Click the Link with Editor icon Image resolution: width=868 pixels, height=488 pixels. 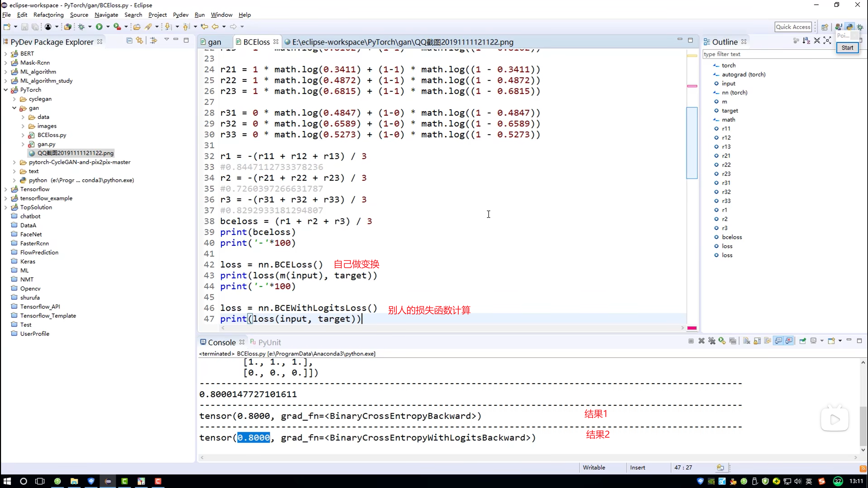pyautogui.click(x=139, y=41)
